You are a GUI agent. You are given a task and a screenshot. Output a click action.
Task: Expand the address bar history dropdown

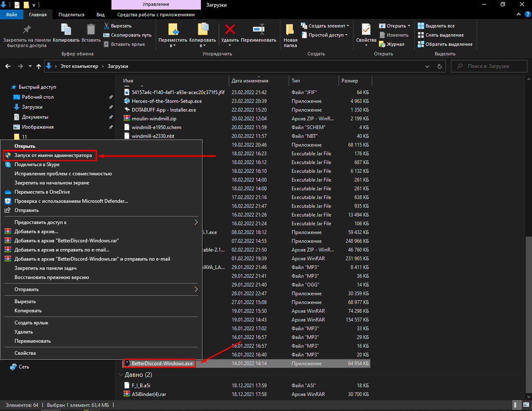428,67
